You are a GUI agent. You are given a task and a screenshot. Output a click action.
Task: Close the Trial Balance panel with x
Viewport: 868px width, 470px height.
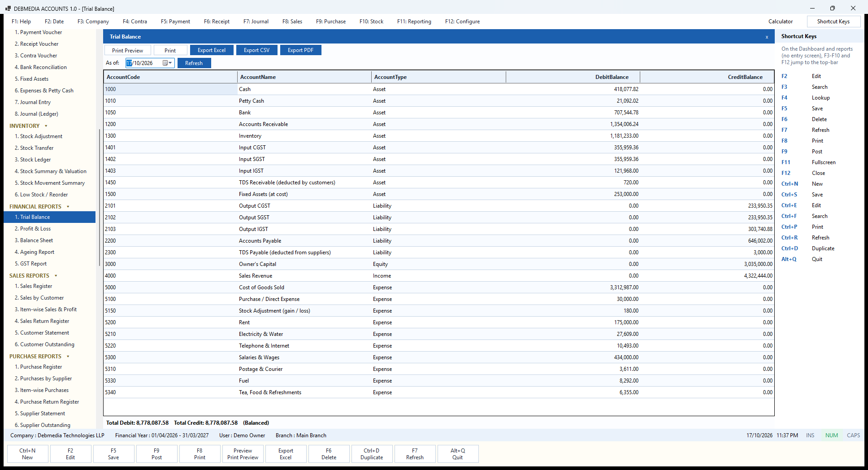tap(767, 37)
